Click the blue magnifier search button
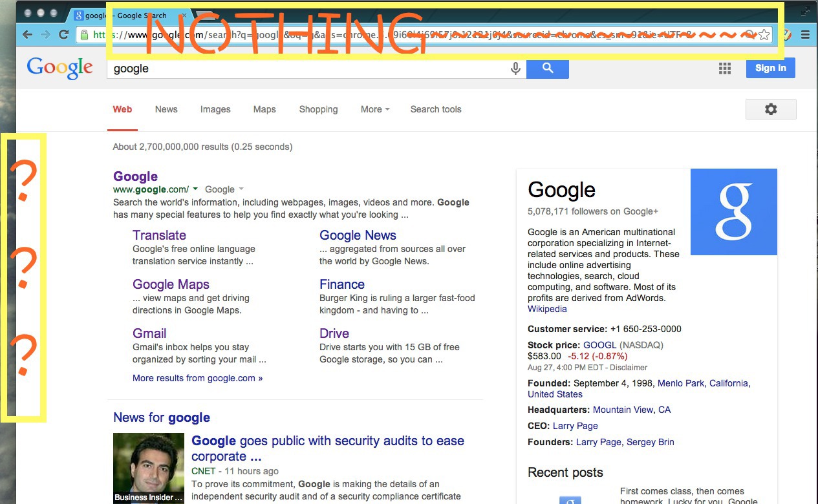This screenshot has width=818, height=504. pyautogui.click(x=548, y=68)
